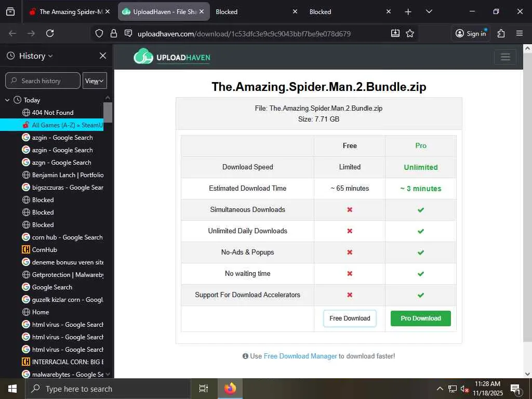Click page scrollbar up arrow
The height and width of the screenshot is (399, 532).
[528, 48]
